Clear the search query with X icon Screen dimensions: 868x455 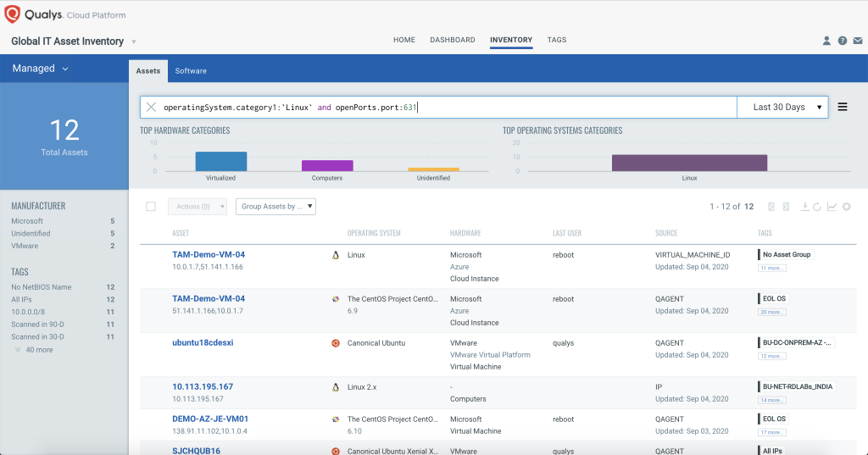coord(151,108)
